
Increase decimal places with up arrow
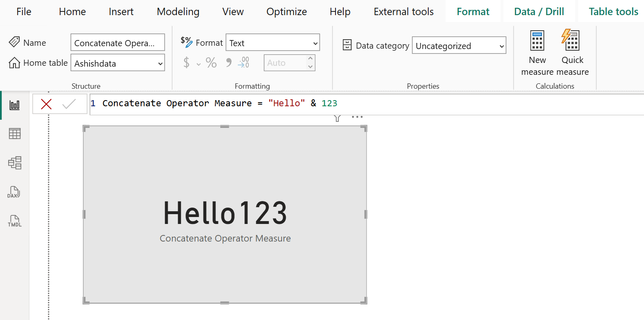pos(311,59)
